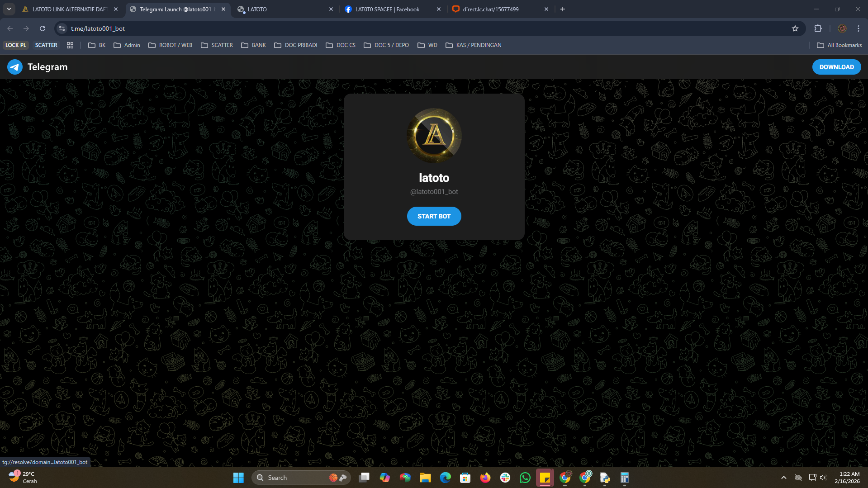
Task: Open the clock and date panel
Action: click(847, 478)
